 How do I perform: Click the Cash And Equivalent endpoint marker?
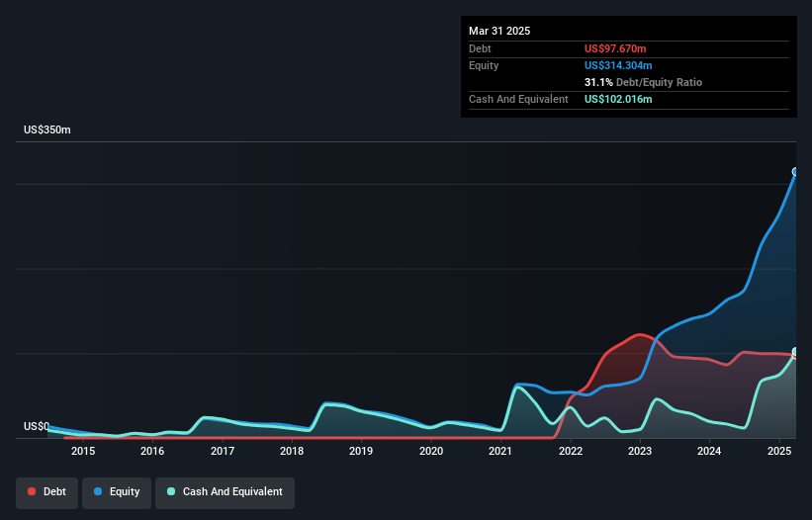[796, 352]
